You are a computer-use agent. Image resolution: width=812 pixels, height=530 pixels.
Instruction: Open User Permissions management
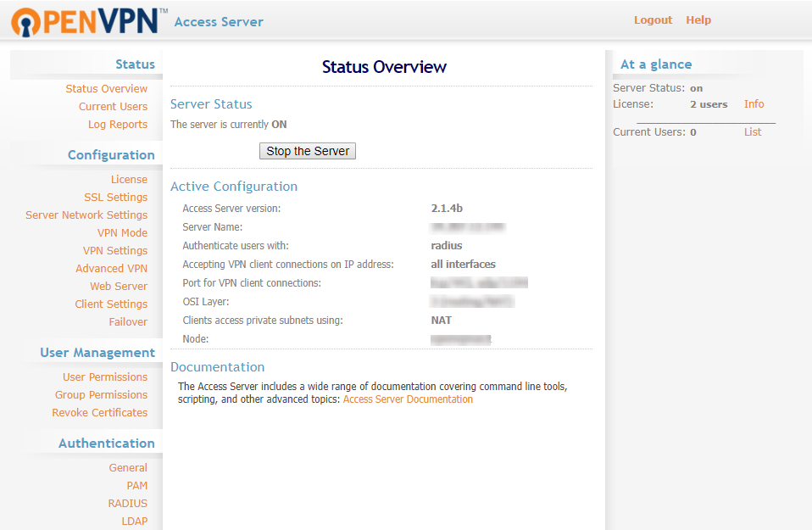pos(104,377)
